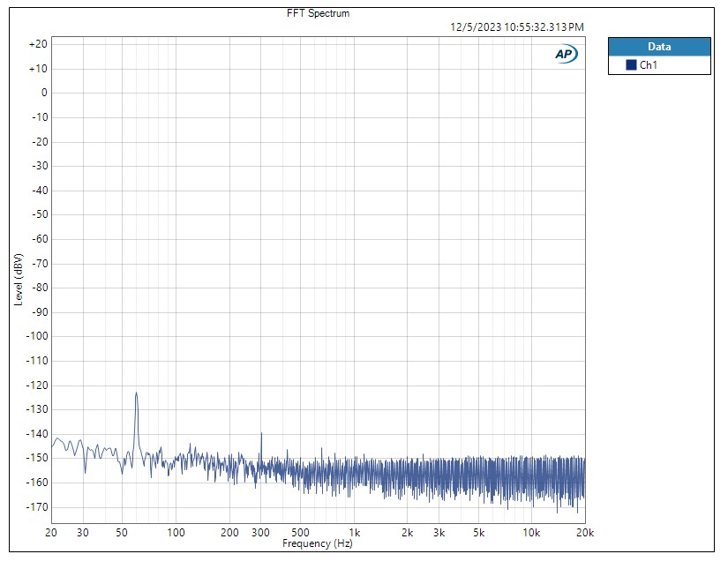Screen dimensions: 728x569
Task: Select the Ch1 legend label
Action: pos(649,65)
